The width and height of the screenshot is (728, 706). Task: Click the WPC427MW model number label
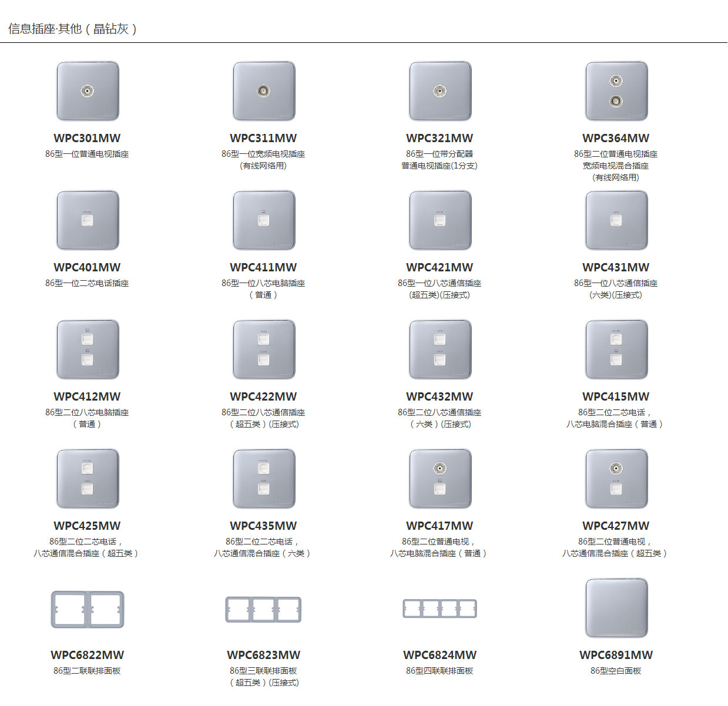(616, 526)
